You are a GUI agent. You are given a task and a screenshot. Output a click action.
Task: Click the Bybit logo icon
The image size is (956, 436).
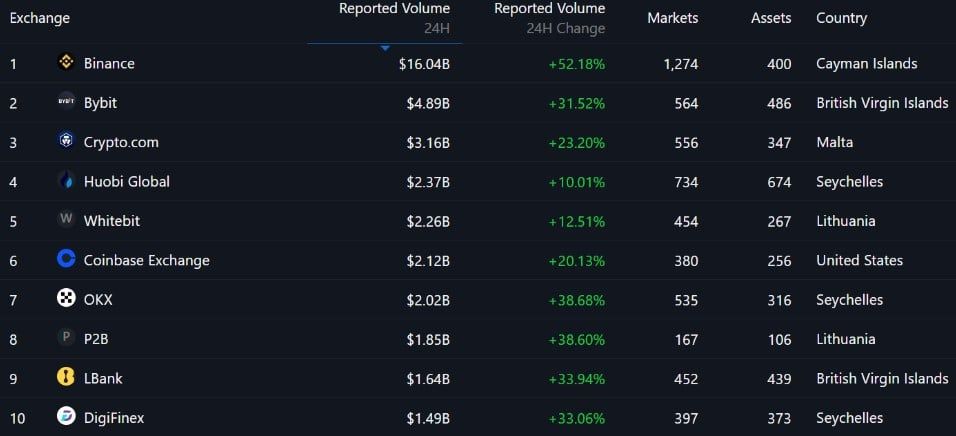click(x=66, y=102)
